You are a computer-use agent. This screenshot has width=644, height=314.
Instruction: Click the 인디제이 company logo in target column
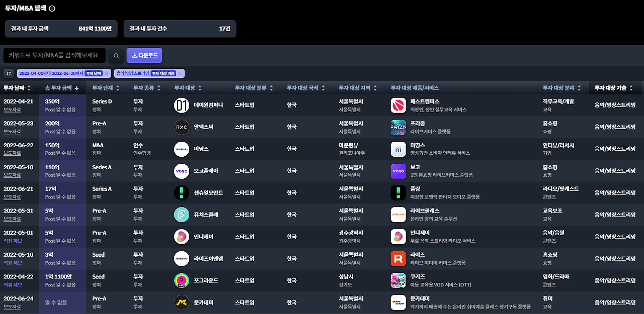[182, 237]
